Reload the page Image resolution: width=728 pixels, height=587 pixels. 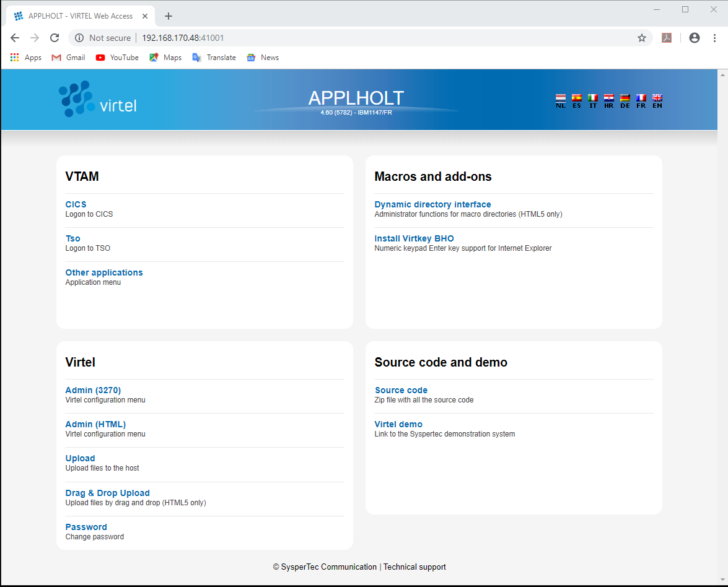point(55,38)
